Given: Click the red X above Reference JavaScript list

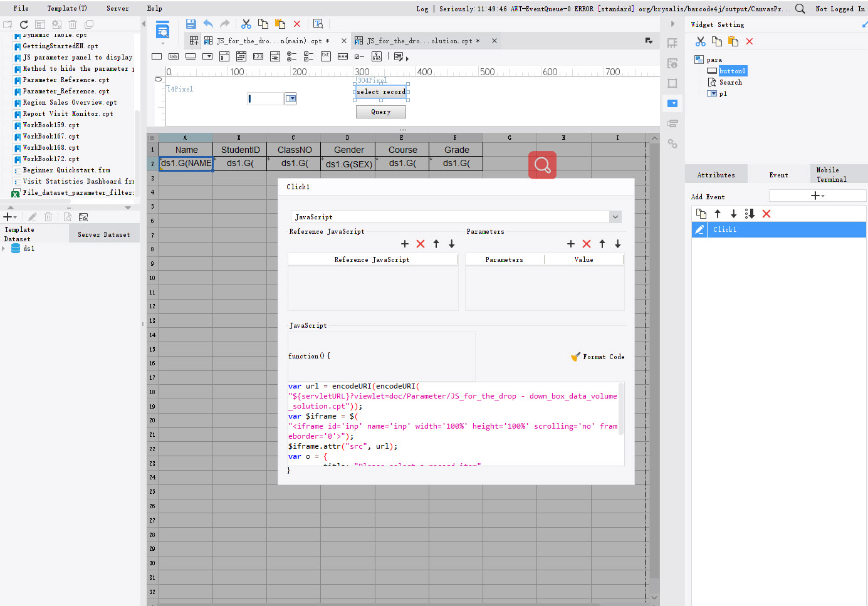Looking at the screenshot, I should (421, 244).
